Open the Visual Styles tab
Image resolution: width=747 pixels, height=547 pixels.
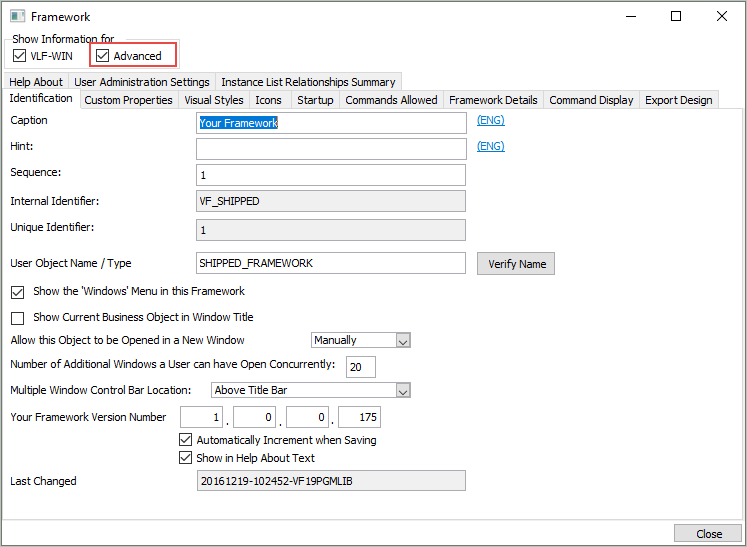(x=214, y=100)
